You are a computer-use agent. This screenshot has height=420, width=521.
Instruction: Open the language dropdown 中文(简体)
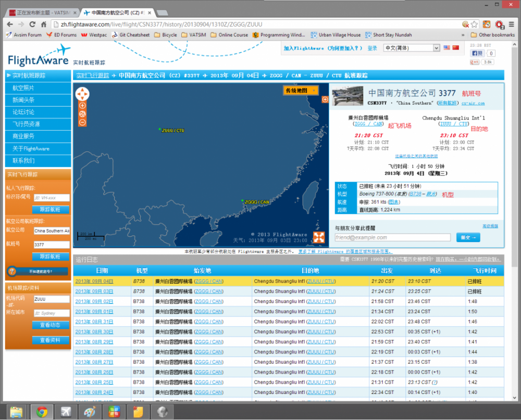[x=412, y=48]
